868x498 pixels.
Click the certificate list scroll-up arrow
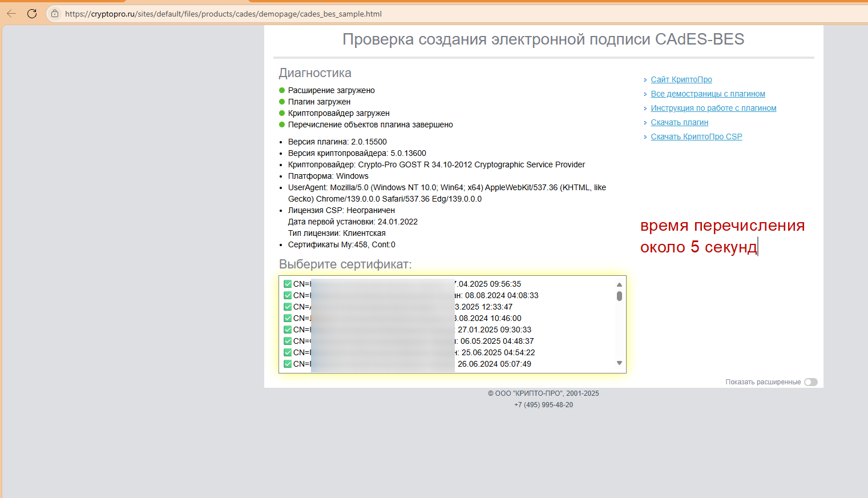pyautogui.click(x=619, y=284)
